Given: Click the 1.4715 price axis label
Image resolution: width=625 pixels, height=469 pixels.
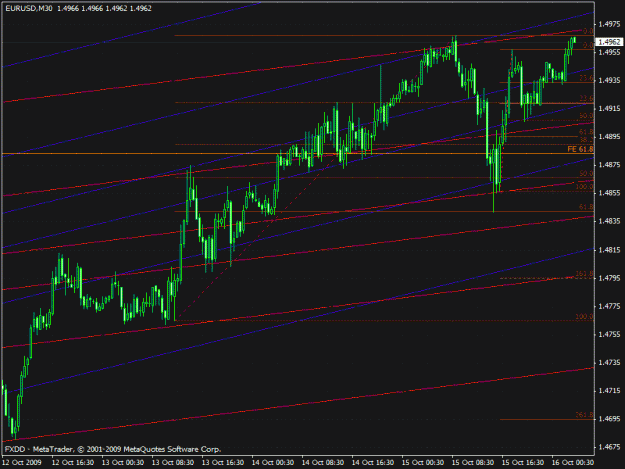Looking at the screenshot, I should pyautogui.click(x=609, y=391).
